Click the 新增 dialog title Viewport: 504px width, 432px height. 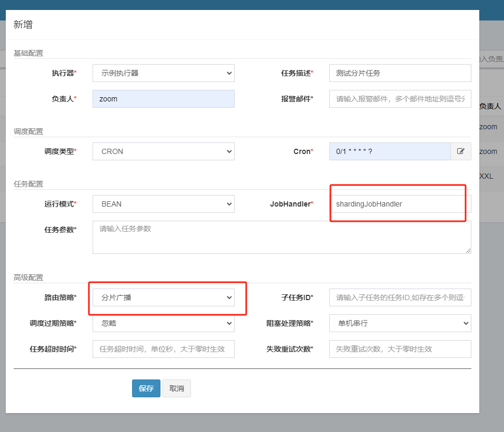pos(23,25)
